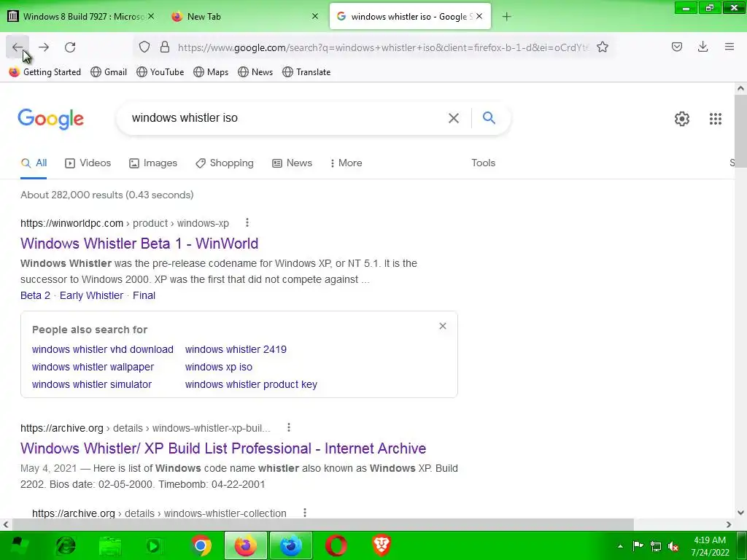
Task: Open the Windows Start button
Action: (x=18, y=545)
